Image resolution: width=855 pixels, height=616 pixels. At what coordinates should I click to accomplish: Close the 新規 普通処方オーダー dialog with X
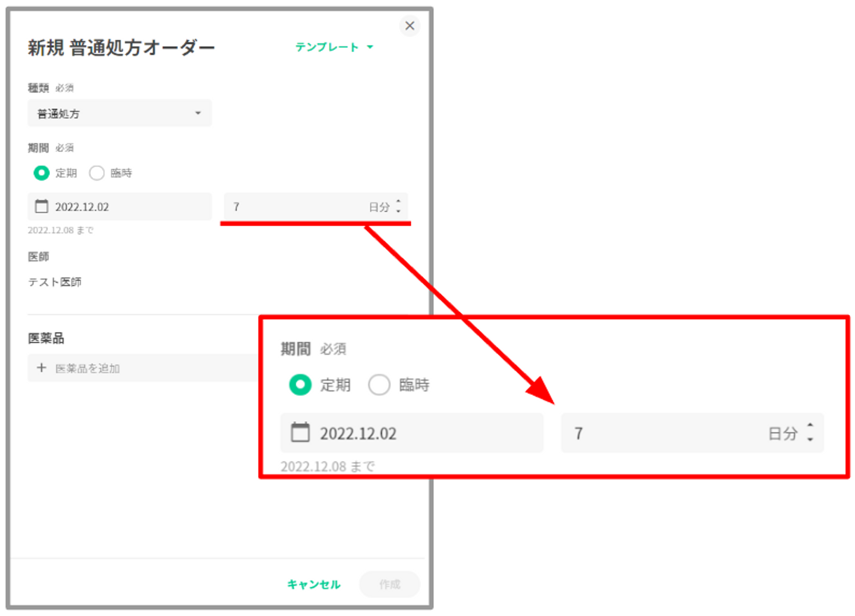tap(410, 26)
